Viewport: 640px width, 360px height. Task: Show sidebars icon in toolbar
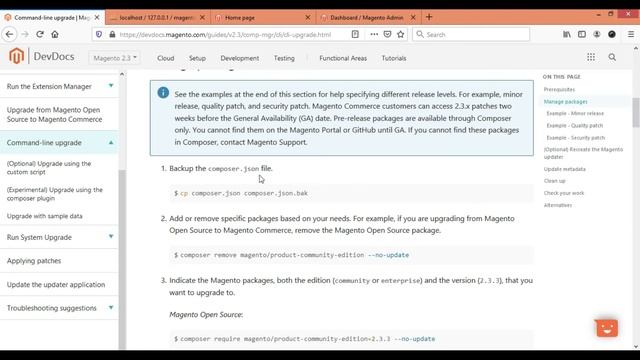pyautogui.click(x=582, y=35)
